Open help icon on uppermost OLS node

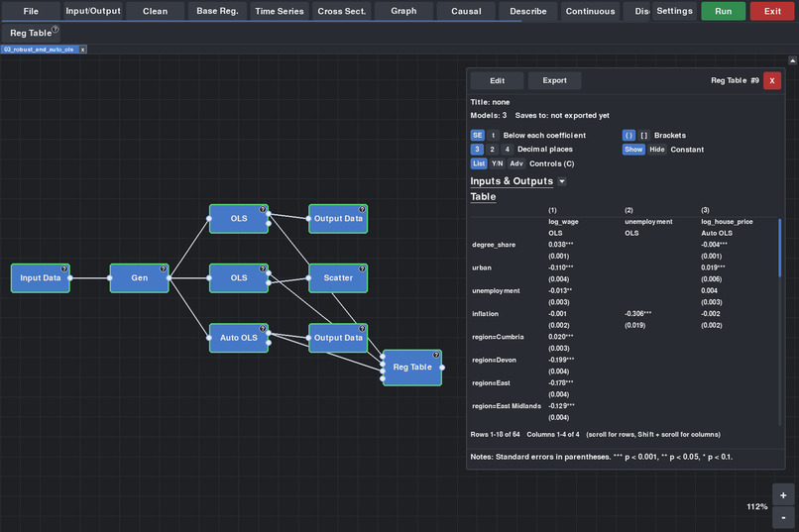coord(263,209)
